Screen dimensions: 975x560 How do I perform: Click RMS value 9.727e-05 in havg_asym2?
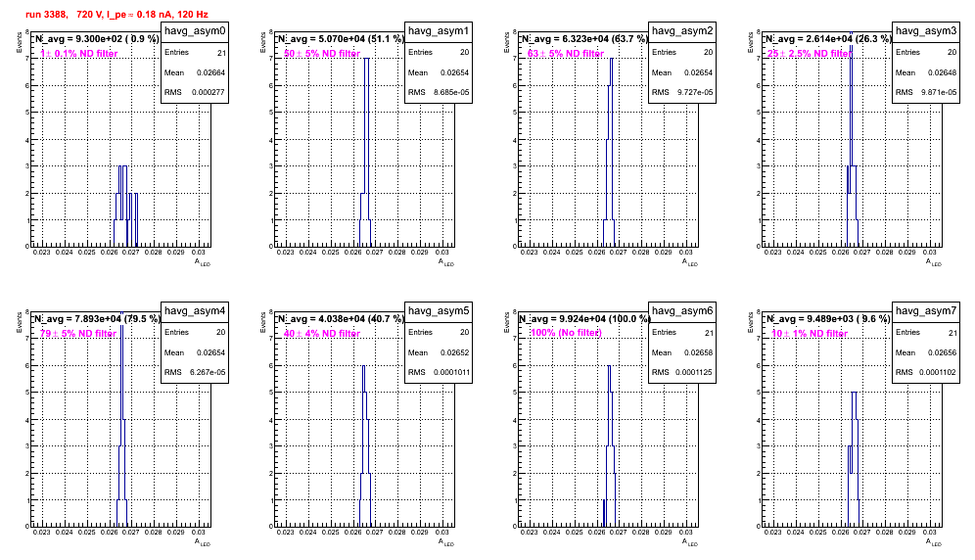point(696,92)
